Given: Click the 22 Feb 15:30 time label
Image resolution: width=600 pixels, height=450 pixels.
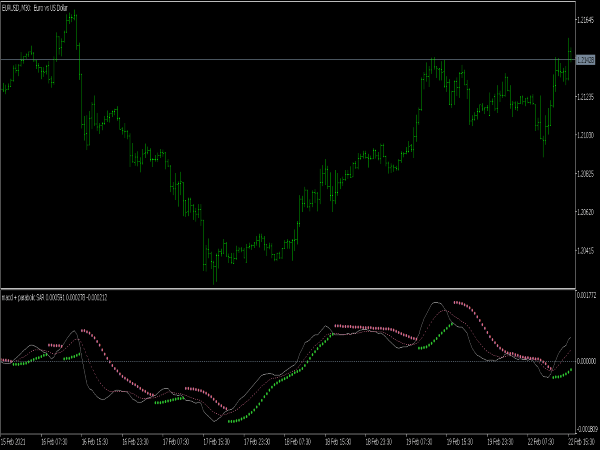Looking at the screenshot, I should (581, 442).
